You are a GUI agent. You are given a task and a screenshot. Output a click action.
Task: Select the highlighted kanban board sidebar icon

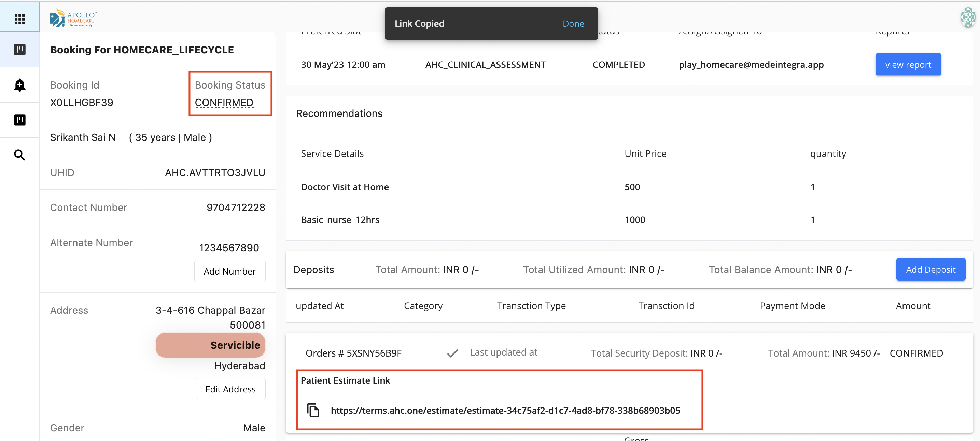(19, 50)
